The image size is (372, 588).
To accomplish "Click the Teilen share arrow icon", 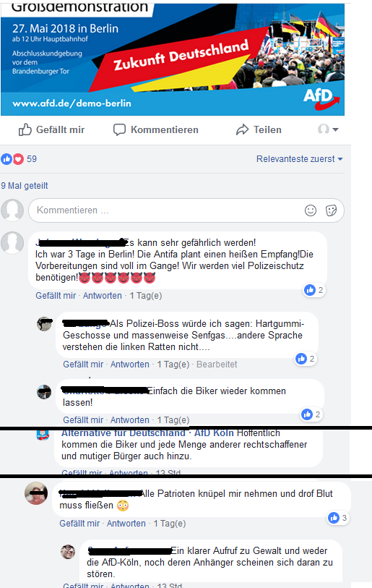I will point(243,129).
